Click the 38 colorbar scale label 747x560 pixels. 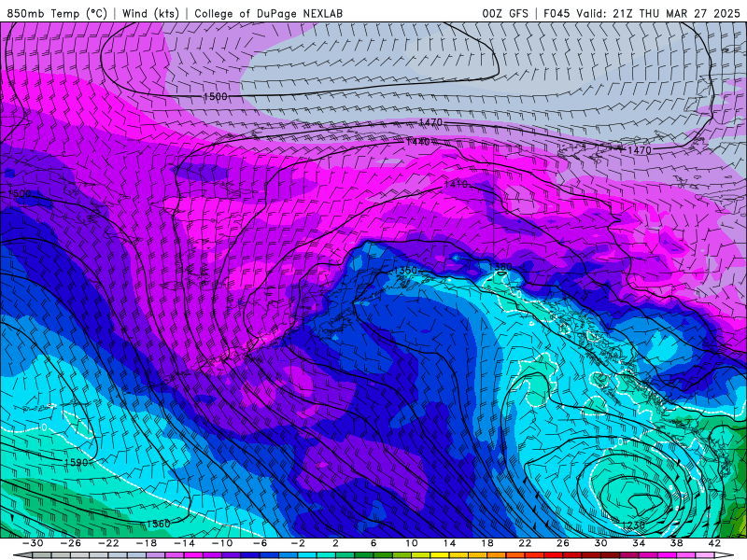pyautogui.click(x=676, y=543)
